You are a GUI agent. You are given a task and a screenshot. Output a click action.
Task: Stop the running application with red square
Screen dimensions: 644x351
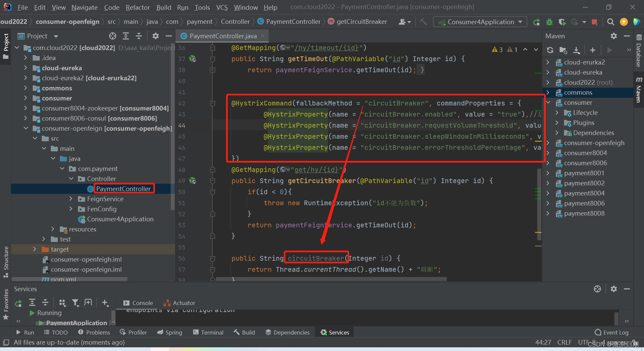594,22
